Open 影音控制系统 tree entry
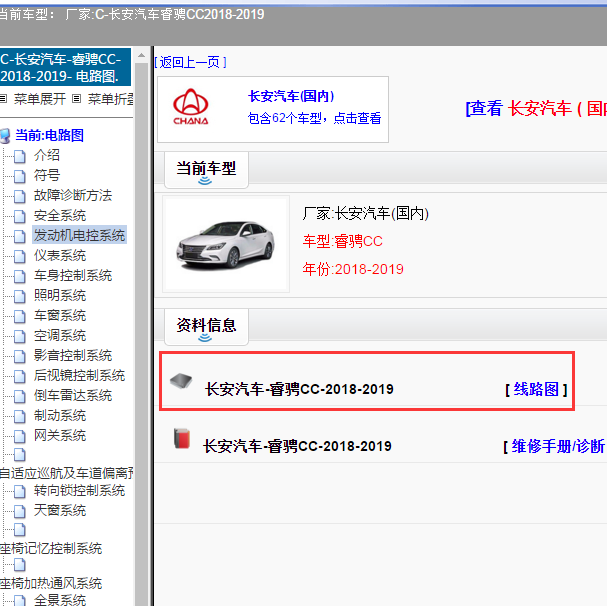The height and width of the screenshot is (606, 607). (x=73, y=356)
